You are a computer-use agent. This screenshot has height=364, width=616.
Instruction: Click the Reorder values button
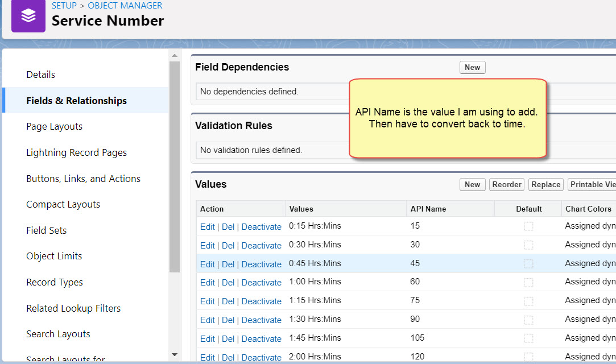coord(507,184)
